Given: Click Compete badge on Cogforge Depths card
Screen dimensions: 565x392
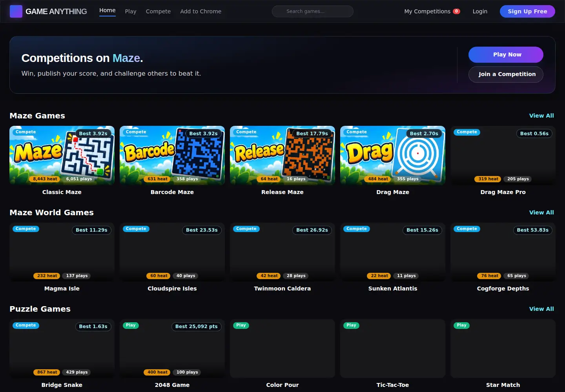Looking at the screenshot, I should coord(467,229).
